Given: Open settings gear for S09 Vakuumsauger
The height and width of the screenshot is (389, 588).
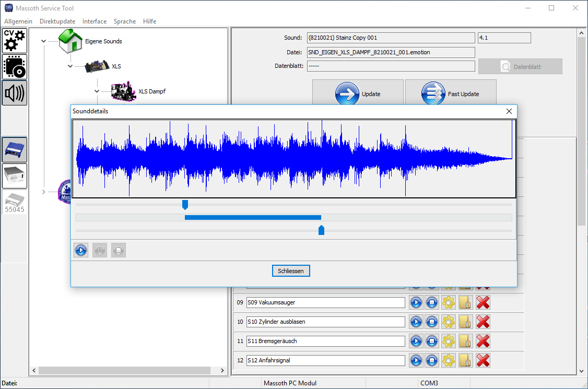Looking at the screenshot, I should [x=449, y=302].
